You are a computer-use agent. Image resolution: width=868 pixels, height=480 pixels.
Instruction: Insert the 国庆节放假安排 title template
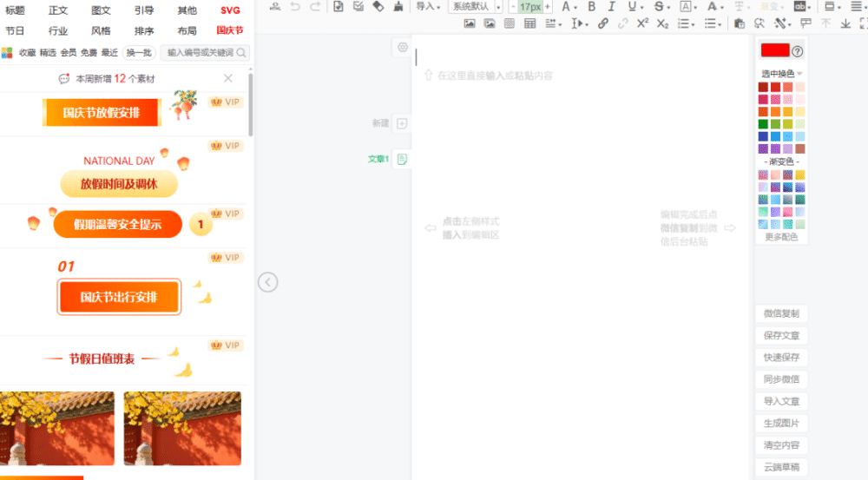pyautogui.click(x=102, y=113)
